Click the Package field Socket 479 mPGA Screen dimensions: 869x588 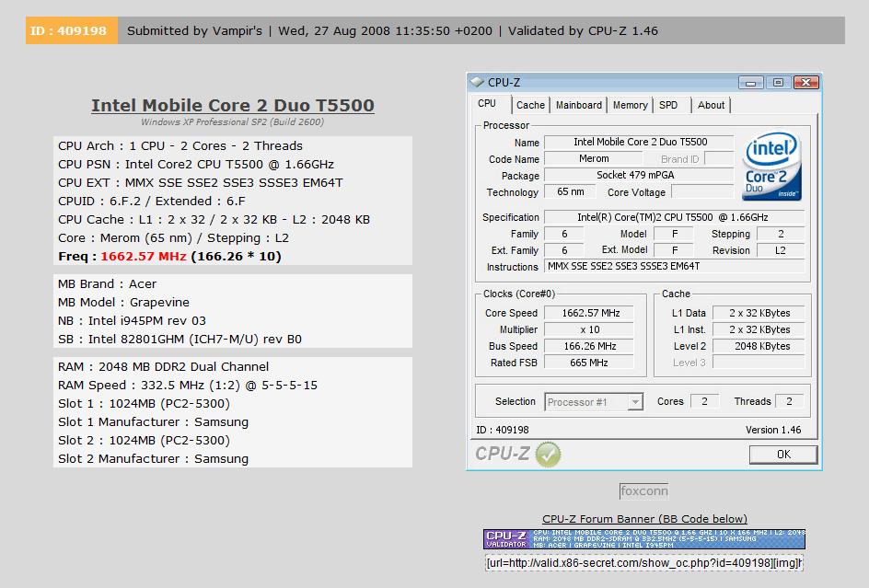click(x=640, y=176)
